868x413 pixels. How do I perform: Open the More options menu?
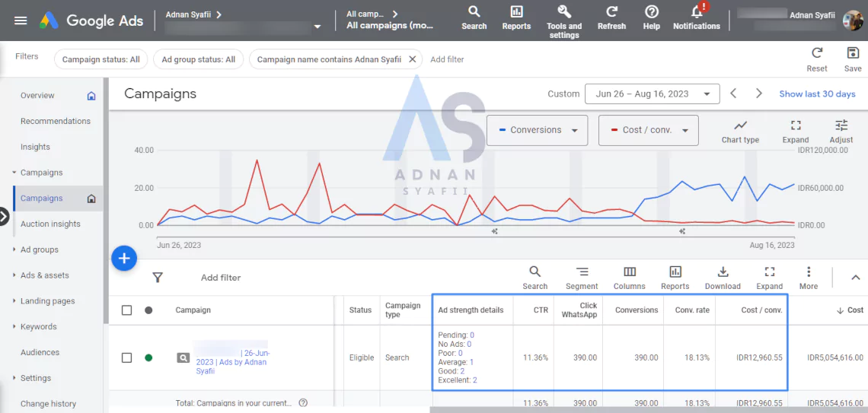click(x=808, y=278)
